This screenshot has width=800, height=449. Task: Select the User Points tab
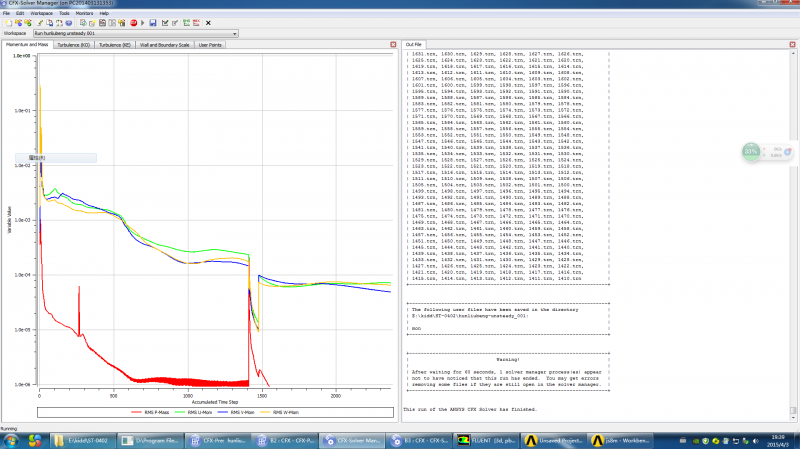pyautogui.click(x=211, y=45)
